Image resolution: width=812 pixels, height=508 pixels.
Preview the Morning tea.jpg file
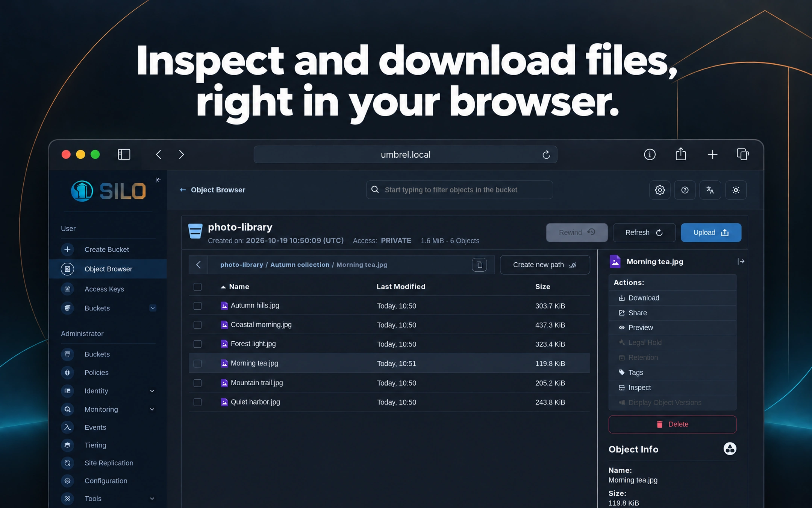tap(672, 328)
